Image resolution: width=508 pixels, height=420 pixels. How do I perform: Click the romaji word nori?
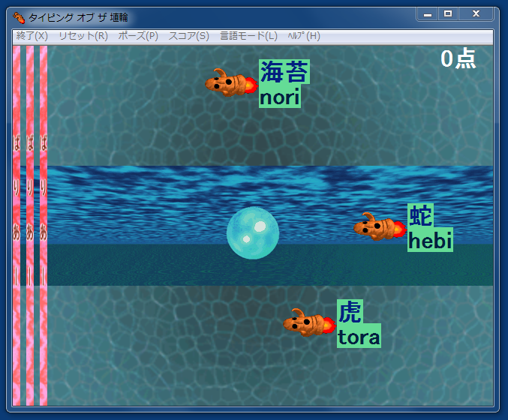click(280, 97)
